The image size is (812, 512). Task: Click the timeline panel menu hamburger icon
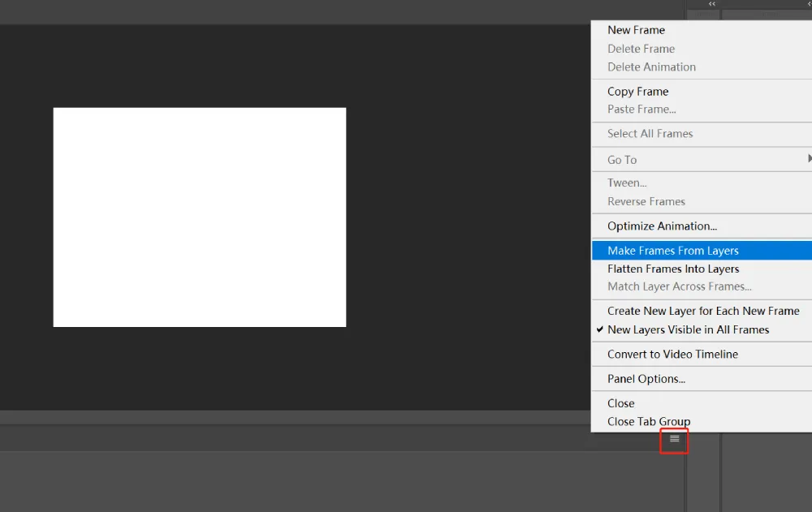click(x=674, y=439)
